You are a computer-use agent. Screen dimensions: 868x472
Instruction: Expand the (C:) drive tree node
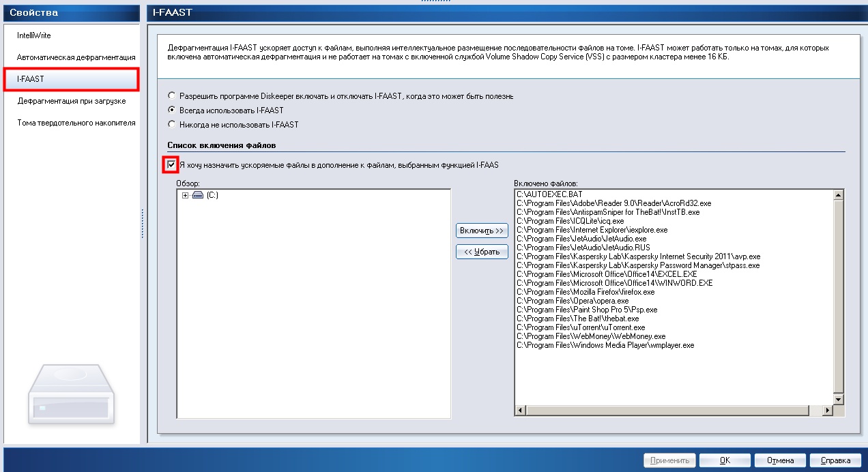point(185,195)
